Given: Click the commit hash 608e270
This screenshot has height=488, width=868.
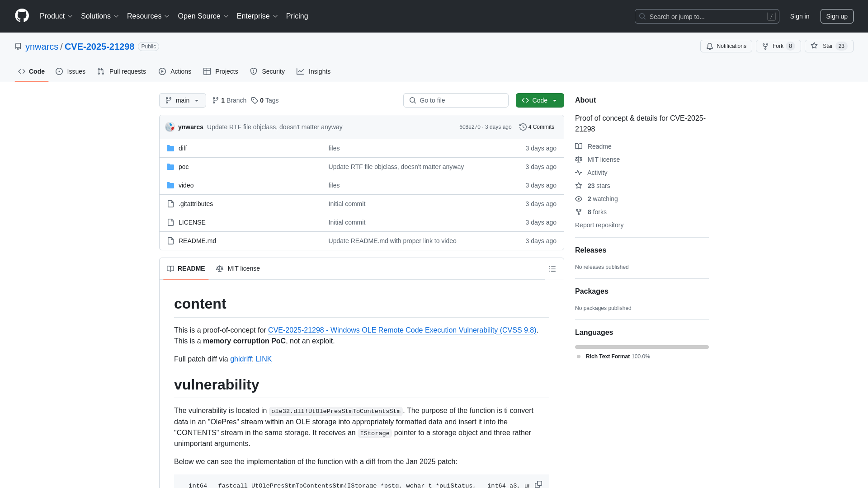Looking at the screenshot, I should click(470, 127).
